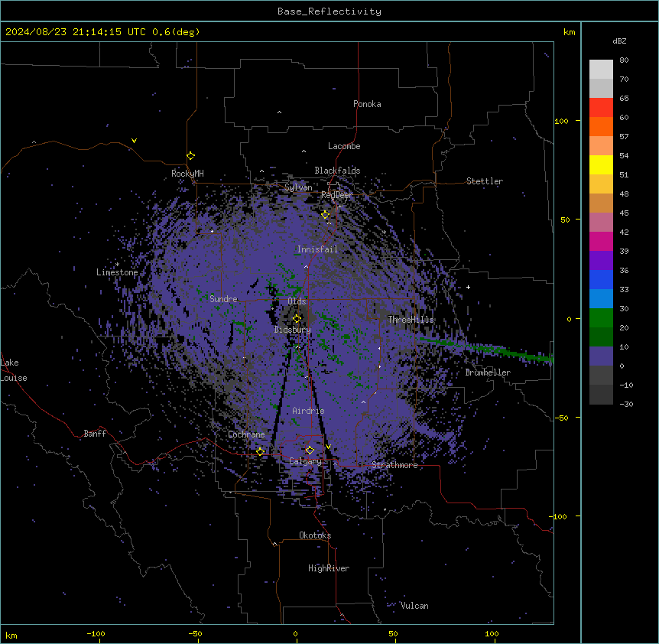Click the Didsbury label
Viewport: 659px width, 644px height.
point(293,330)
